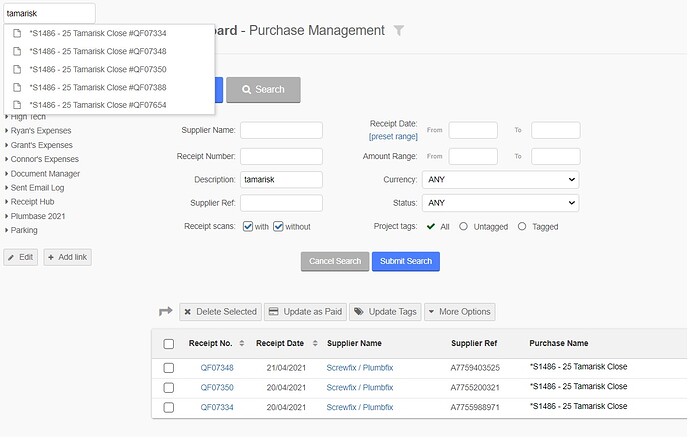Click the filter funnel icon beside Purchase Management
The image size is (690, 448).
tap(399, 31)
